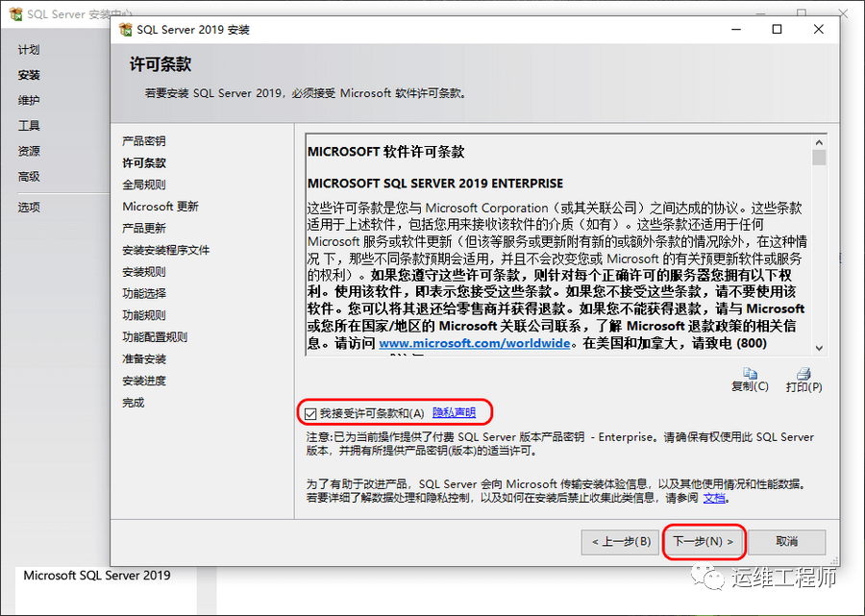Image resolution: width=865 pixels, height=616 pixels.
Task: Open www.microsoft.com/worldwide link in license text
Action: point(475,343)
